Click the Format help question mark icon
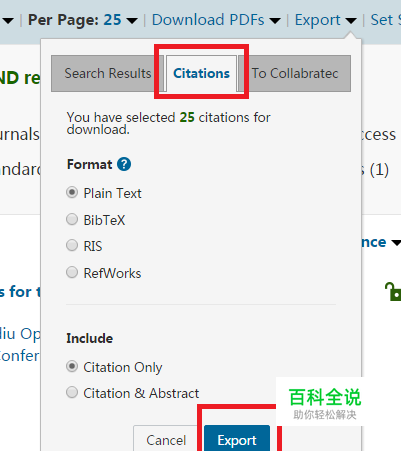Viewport: 401px width, 451px height. 124,164
